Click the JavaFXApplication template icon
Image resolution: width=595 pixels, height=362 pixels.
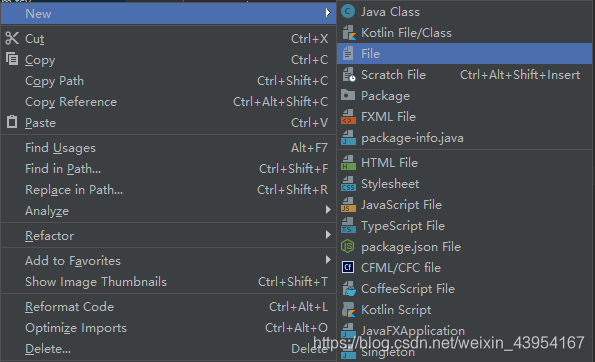(x=348, y=331)
